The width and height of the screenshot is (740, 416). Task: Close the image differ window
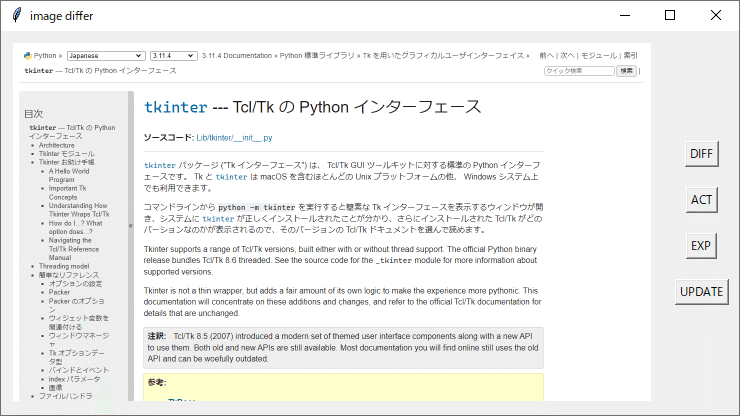pyautogui.click(x=715, y=16)
